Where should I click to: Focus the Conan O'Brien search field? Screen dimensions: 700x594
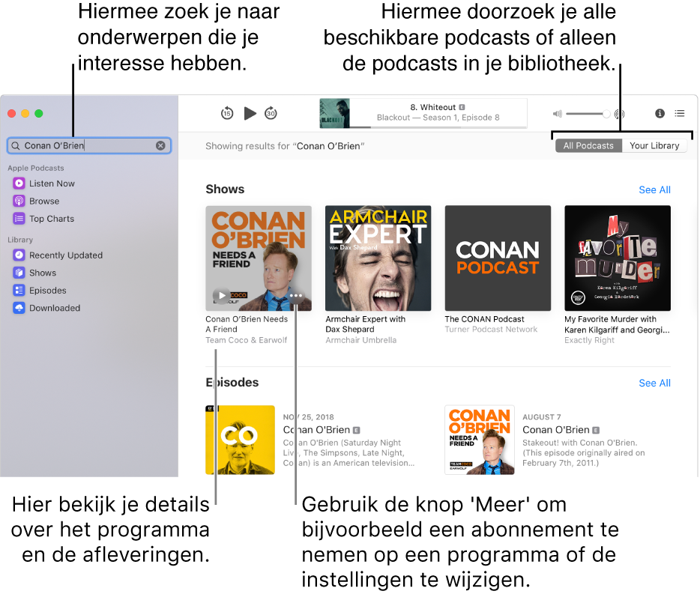pos(89,145)
